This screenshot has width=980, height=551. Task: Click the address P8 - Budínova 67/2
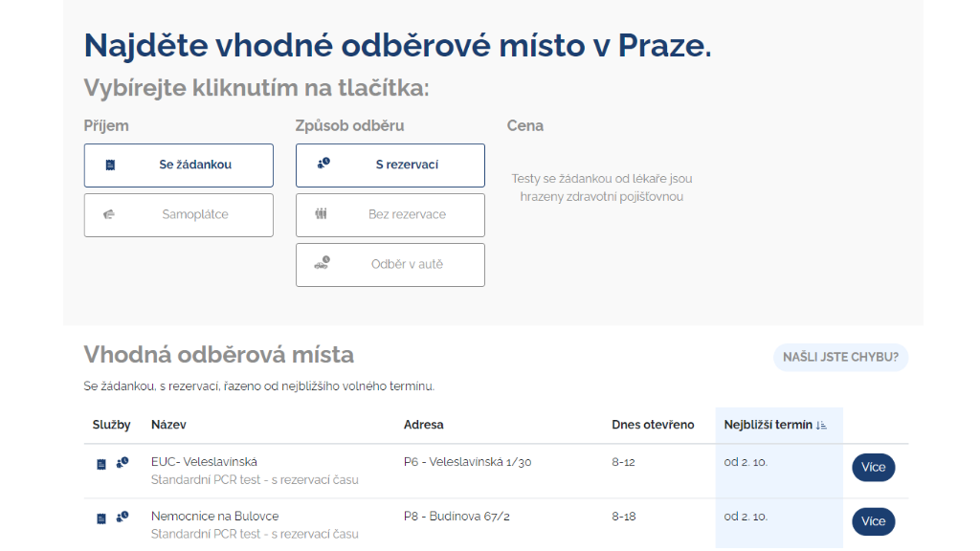(457, 517)
